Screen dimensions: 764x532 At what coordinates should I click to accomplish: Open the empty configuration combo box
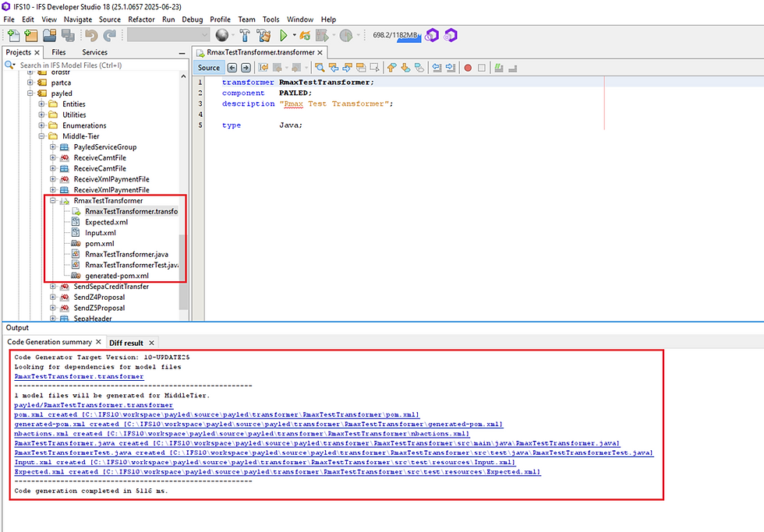[168, 34]
